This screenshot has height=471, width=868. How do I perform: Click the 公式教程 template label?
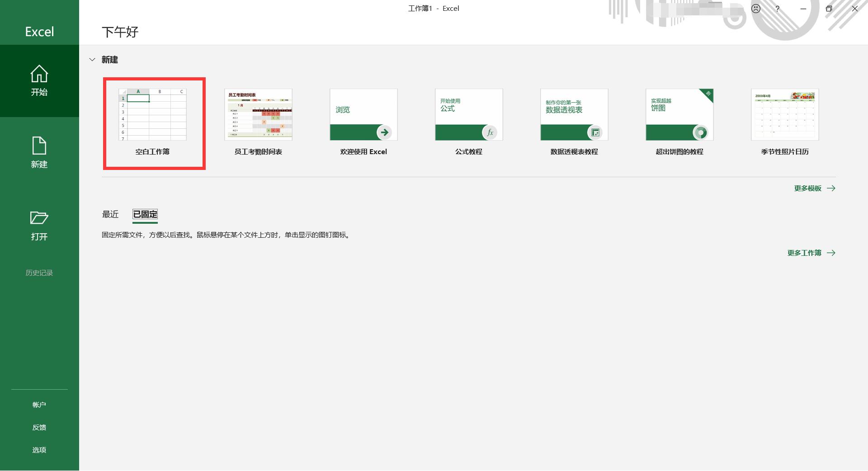(x=469, y=152)
